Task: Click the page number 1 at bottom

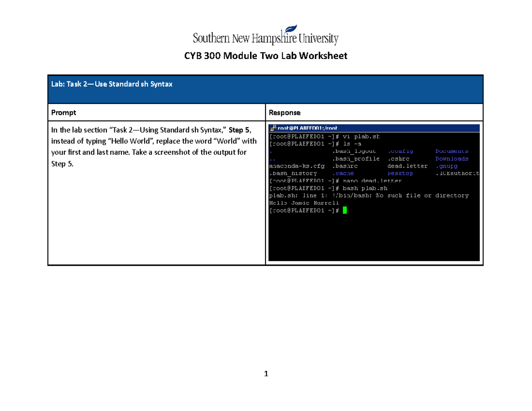Action: tap(266, 374)
